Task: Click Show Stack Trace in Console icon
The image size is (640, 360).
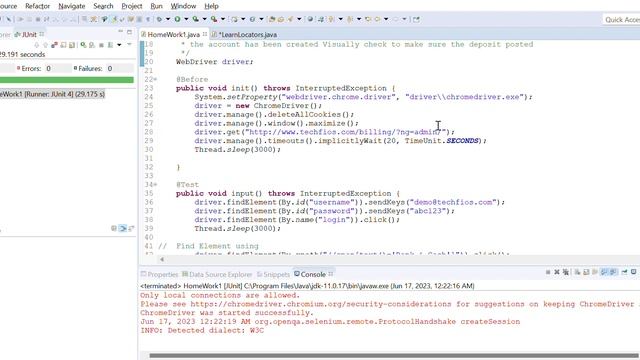Action: (x=114, y=229)
